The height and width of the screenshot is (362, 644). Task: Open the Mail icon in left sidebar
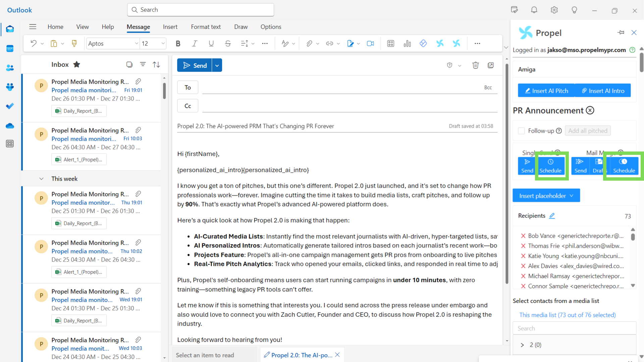pos(10,29)
